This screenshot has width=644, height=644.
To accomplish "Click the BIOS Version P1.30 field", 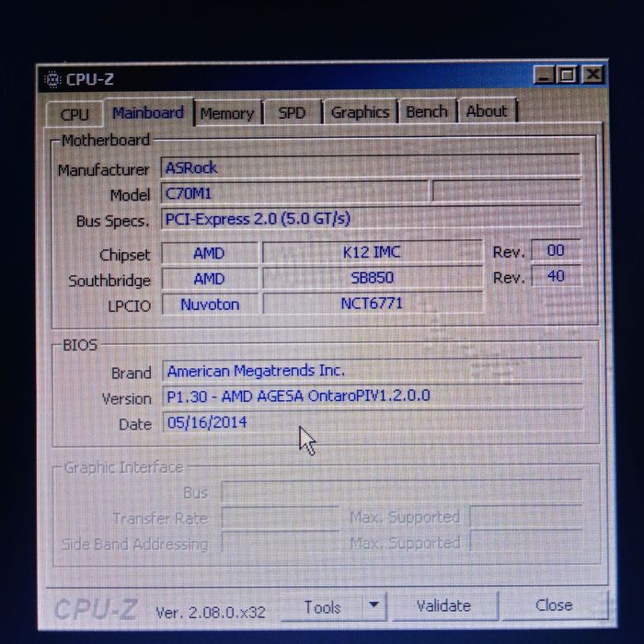I will coord(373,396).
